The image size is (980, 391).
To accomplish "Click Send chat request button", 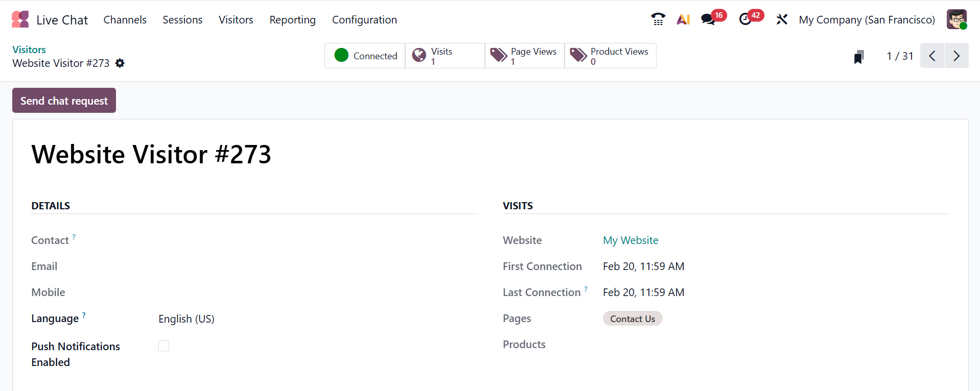I will [x=64, y=101].
